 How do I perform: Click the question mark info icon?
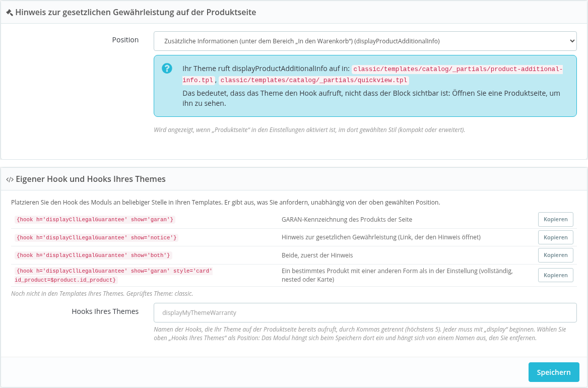[x=167, y=68]
